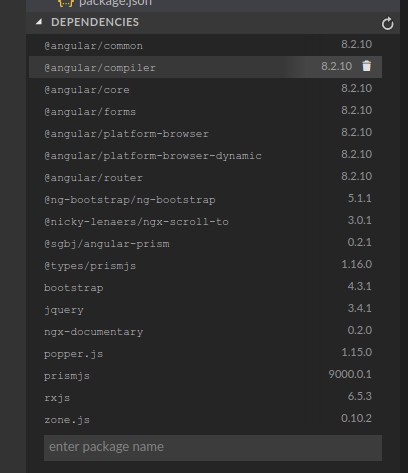Select the zone.js package row
408x473 pixels.
pos(205,419)
